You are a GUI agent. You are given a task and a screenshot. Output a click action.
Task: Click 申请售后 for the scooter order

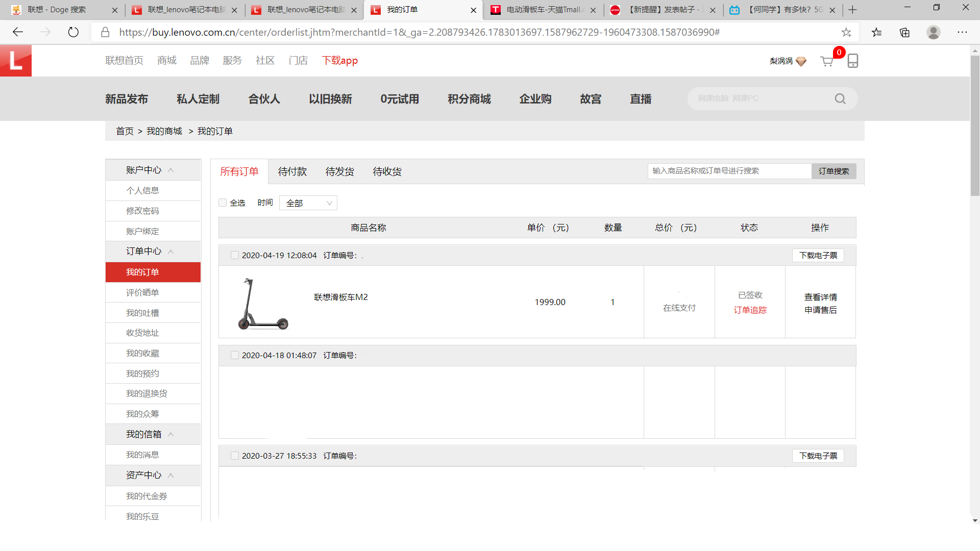click(x=821, y=310)
